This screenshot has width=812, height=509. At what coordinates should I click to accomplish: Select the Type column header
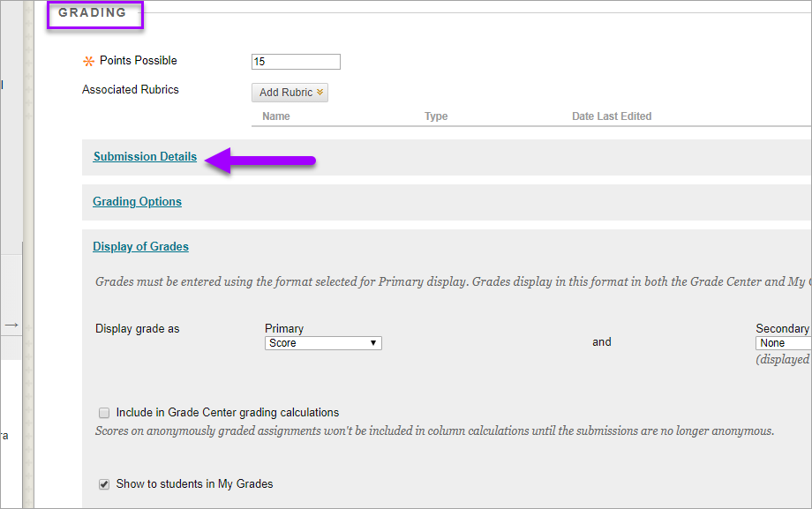(435, 116)
